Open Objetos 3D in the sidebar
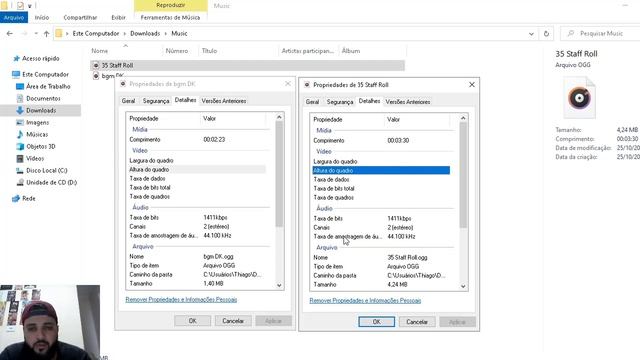 [40, 146]
